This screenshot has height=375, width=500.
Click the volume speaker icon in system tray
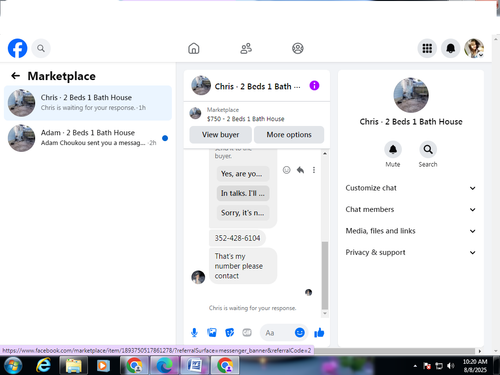[451, 366]
